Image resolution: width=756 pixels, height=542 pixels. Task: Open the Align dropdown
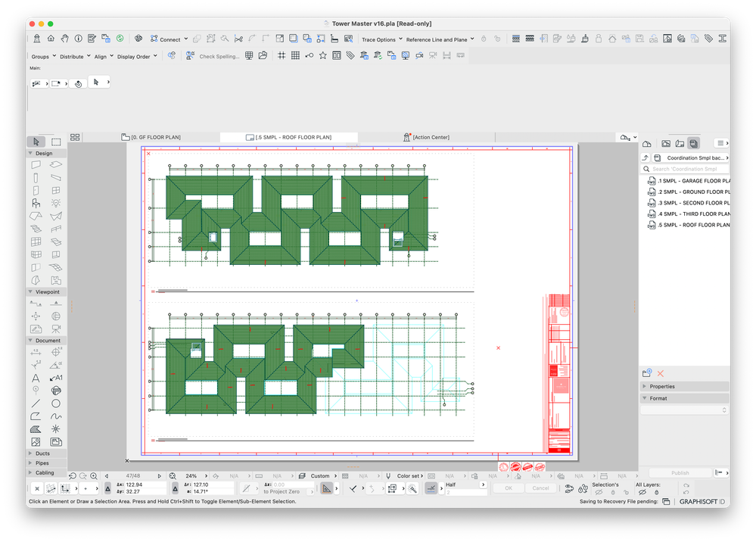pyautogui.click(x=104, y=57)
